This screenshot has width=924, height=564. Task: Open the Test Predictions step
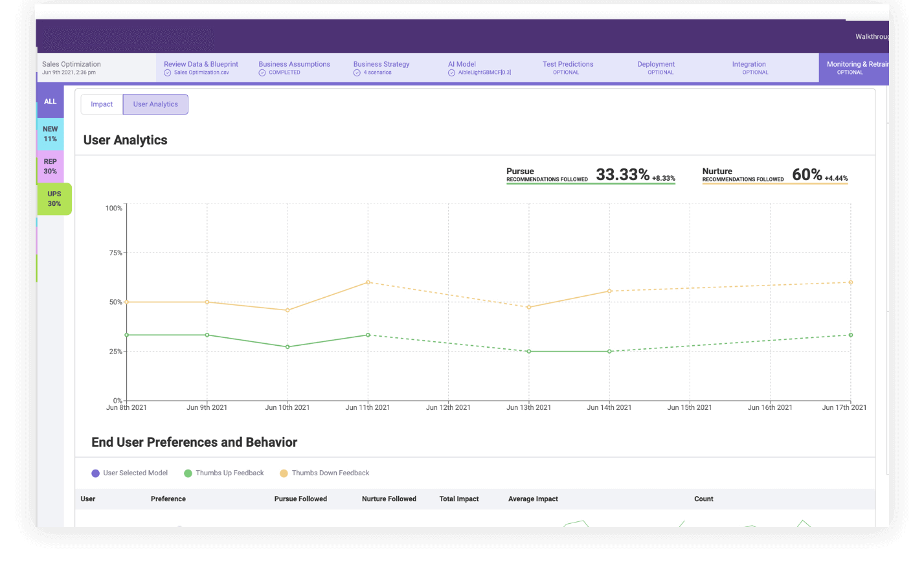tap(568, 67)
